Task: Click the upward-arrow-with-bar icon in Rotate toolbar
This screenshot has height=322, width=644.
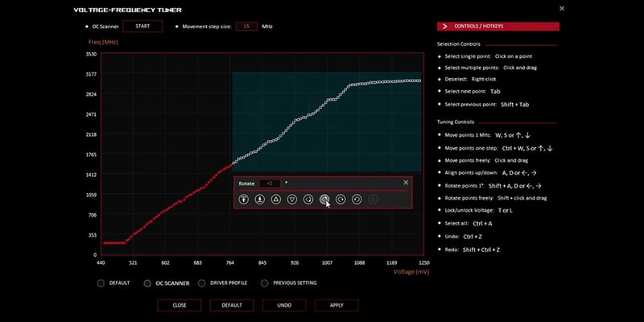Action: coord(244,199)
